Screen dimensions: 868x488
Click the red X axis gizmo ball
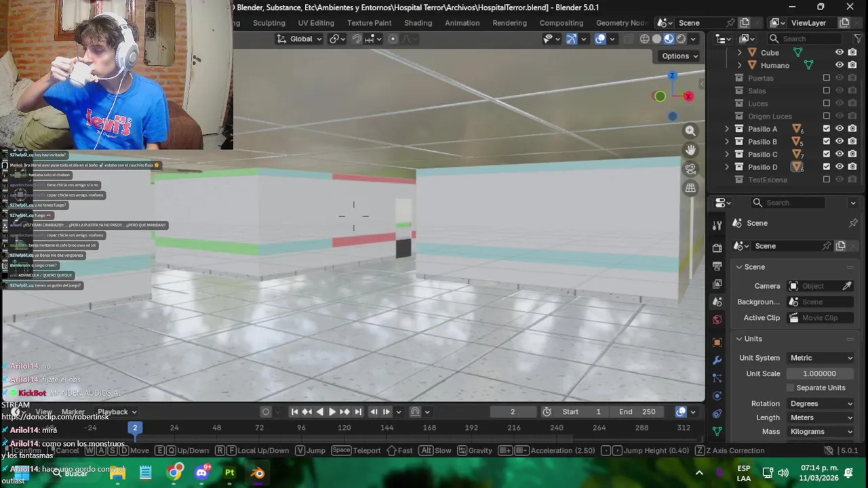point(688,96)
